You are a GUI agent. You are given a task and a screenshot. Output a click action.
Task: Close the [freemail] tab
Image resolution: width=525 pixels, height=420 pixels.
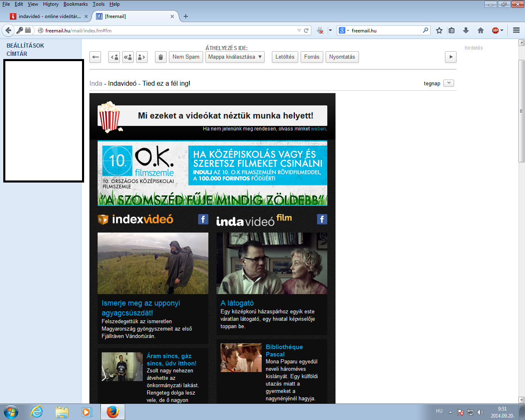pyautogui.click(x=172, y=16)
